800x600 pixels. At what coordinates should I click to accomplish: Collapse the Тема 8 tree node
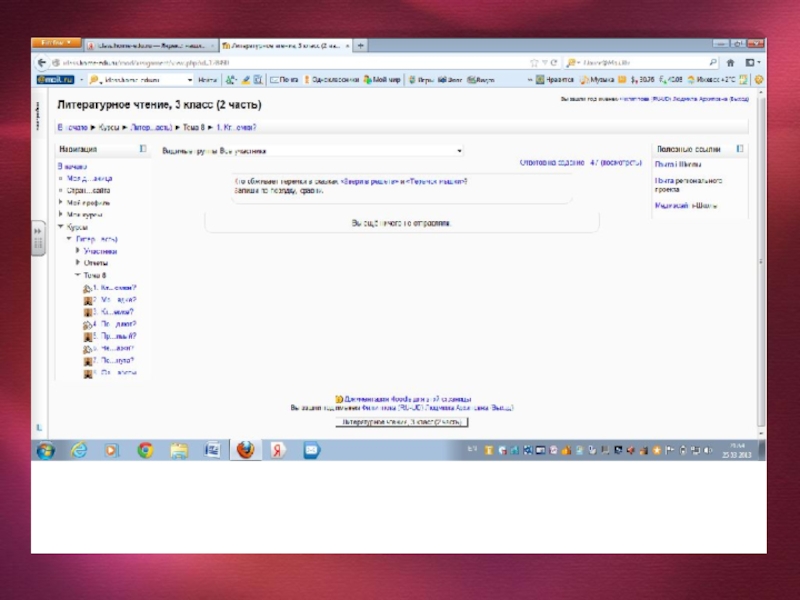(77, 275)
